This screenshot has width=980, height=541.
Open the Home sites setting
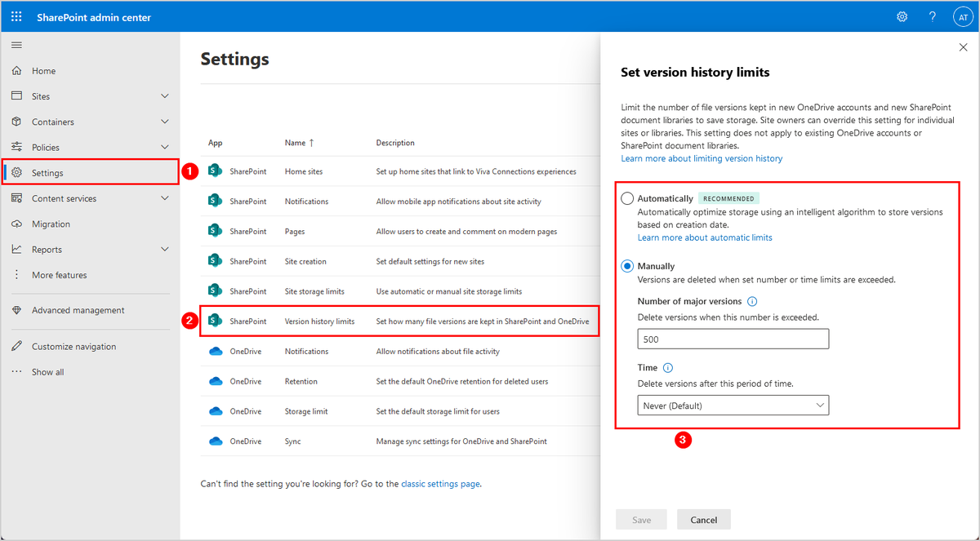click(x=303, y=171)
